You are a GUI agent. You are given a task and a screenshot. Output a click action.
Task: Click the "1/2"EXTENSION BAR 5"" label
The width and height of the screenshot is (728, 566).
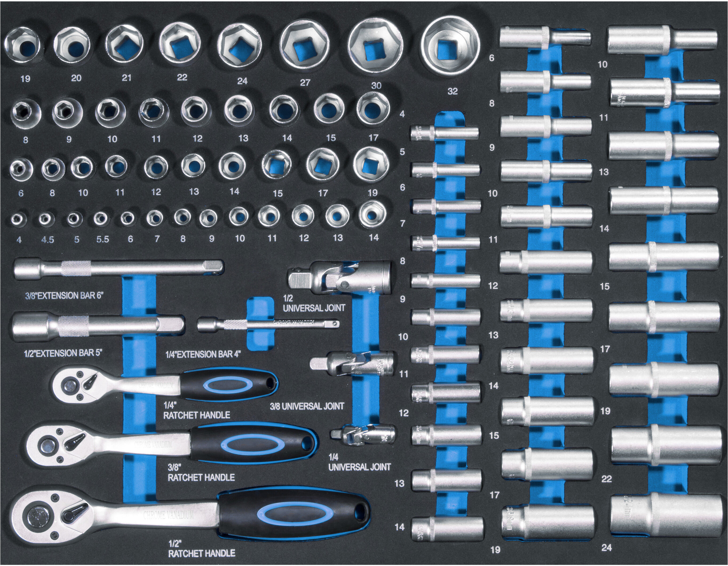coord(63,353)
